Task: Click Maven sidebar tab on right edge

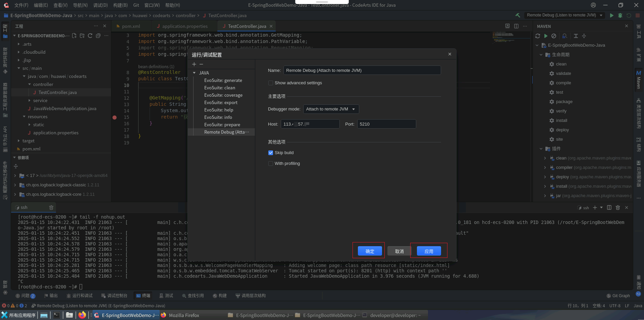Action: [x=639, y=80]
